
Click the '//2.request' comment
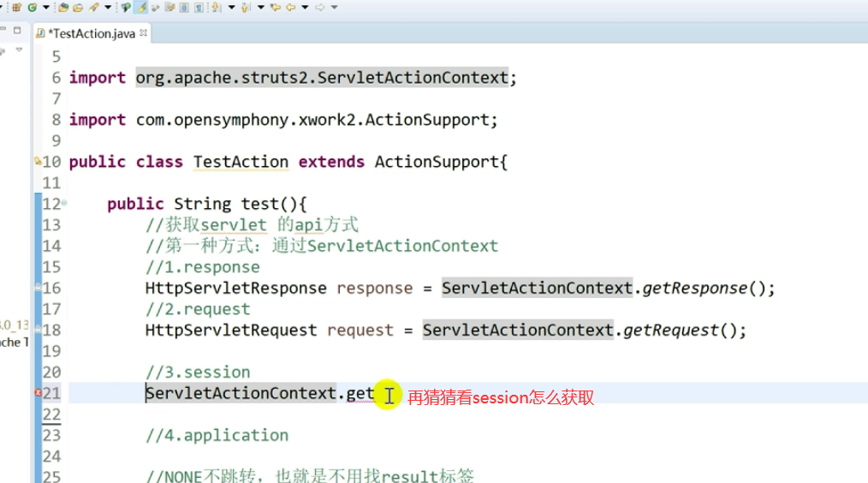[x=198, y=309]
